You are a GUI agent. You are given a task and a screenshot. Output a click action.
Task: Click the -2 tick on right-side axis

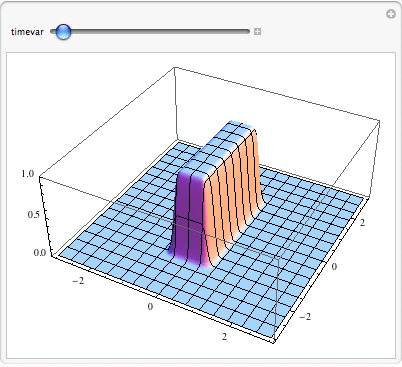305,317
